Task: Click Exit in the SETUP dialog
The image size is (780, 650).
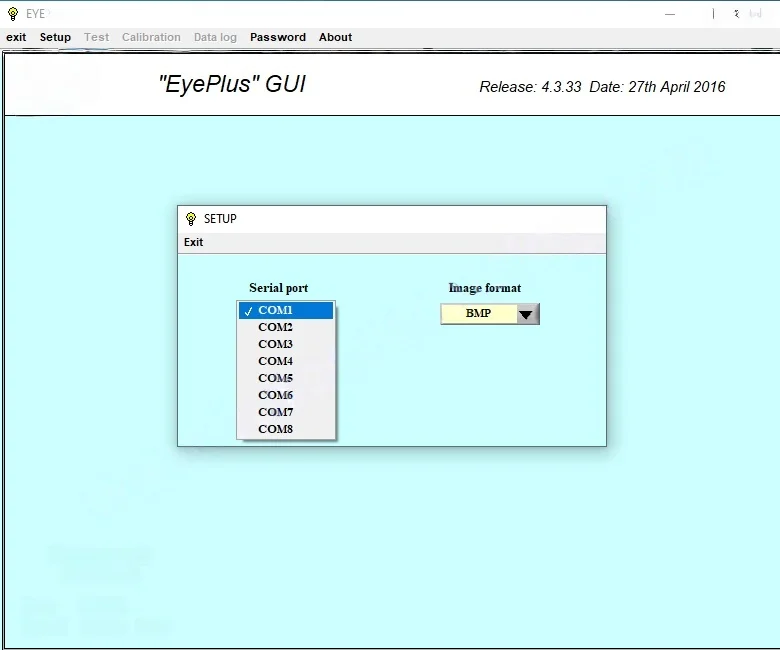Action: 194,242
